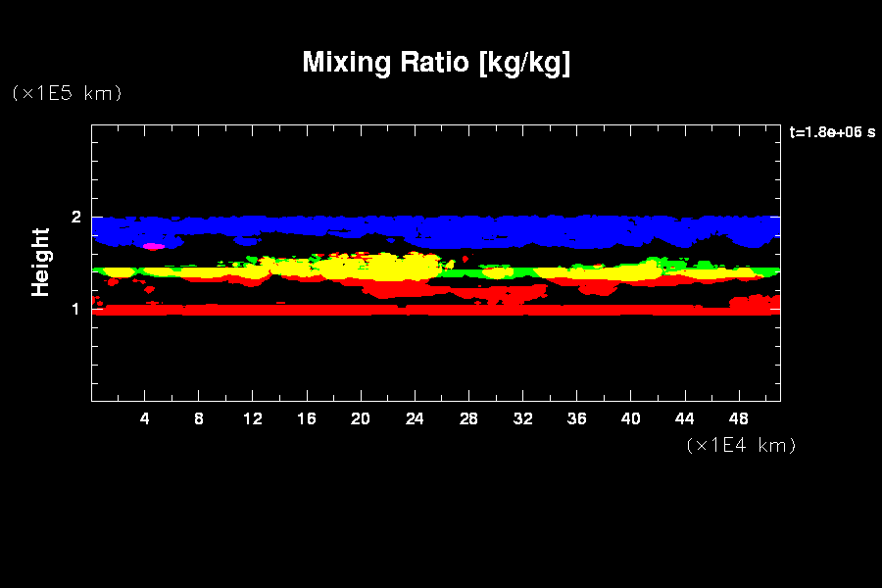This screenshot has height=588, width=882.
Task: Select the x-axis tick label "20"
Action: pyautogui.click(x=361, y=418)
